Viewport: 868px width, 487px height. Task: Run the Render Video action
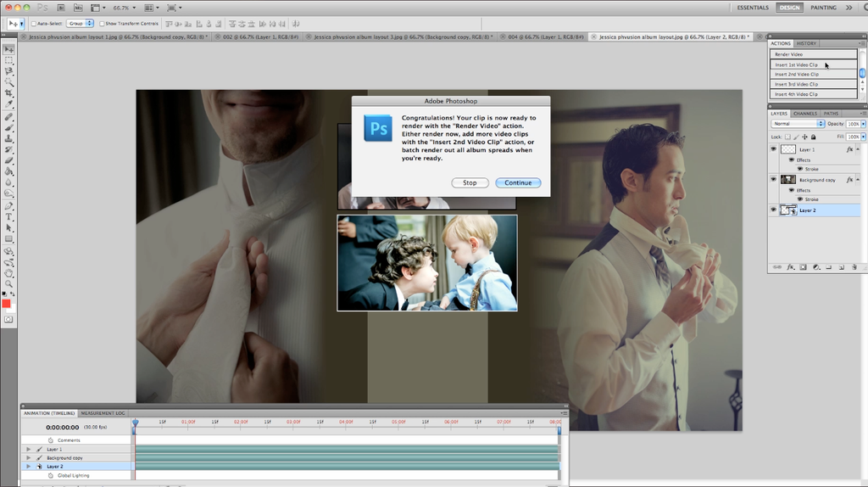[x=813, y=54]
